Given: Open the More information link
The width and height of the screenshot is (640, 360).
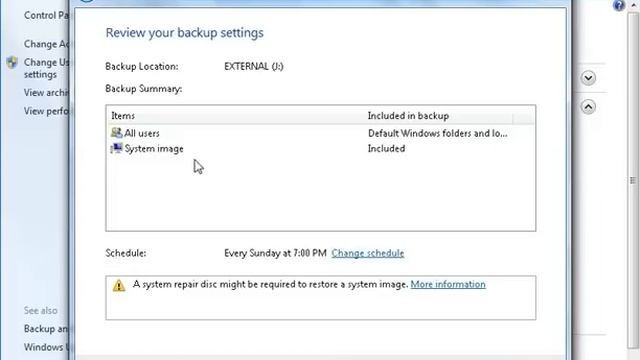Looking at the screenshot, I should (x=448, y=284).
